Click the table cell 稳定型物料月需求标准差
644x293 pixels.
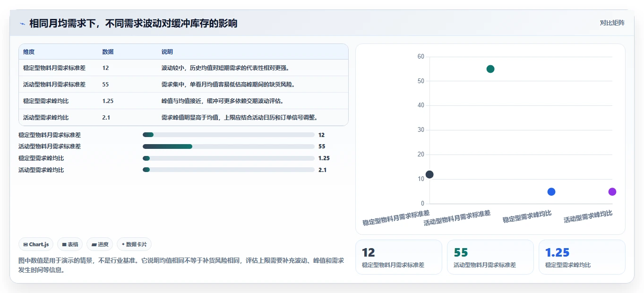(x=54, y=68)
